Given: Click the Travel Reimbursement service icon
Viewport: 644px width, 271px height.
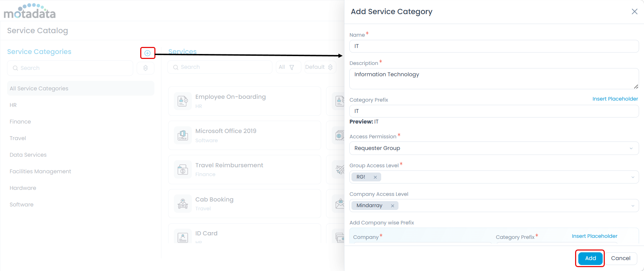Looking at the screenshot, I should (183, 169).
